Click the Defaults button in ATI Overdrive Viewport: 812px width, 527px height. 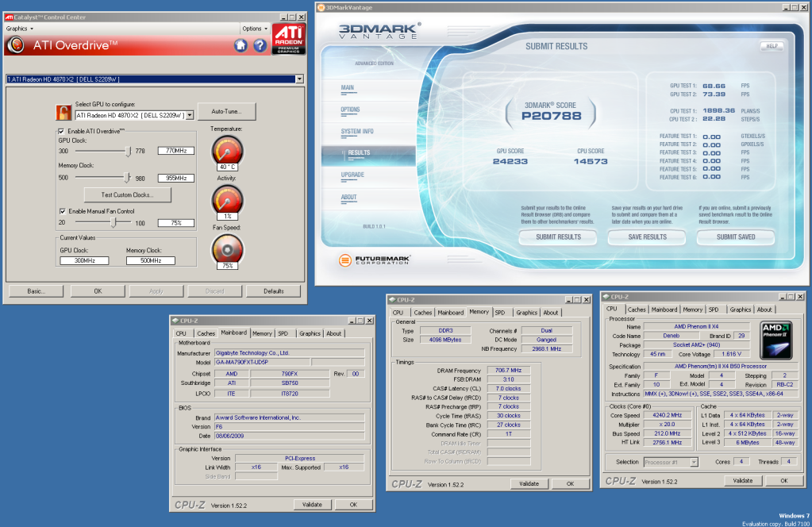[273, 291]
